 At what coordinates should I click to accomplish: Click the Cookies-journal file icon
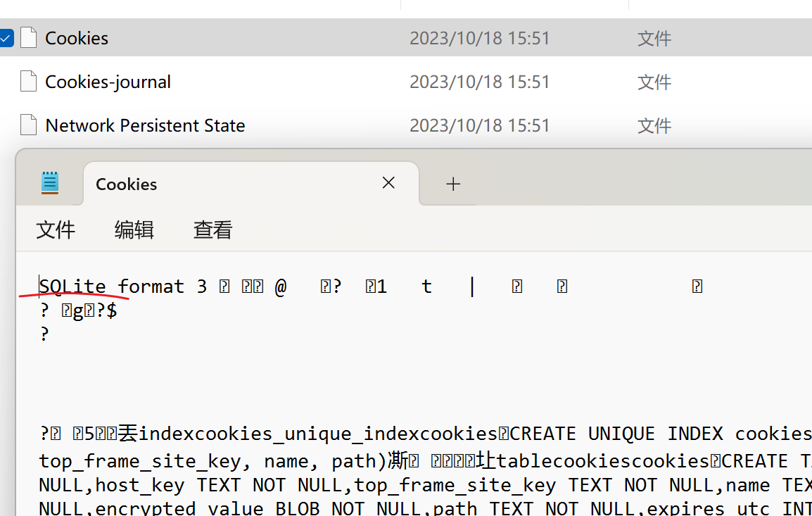29,82
